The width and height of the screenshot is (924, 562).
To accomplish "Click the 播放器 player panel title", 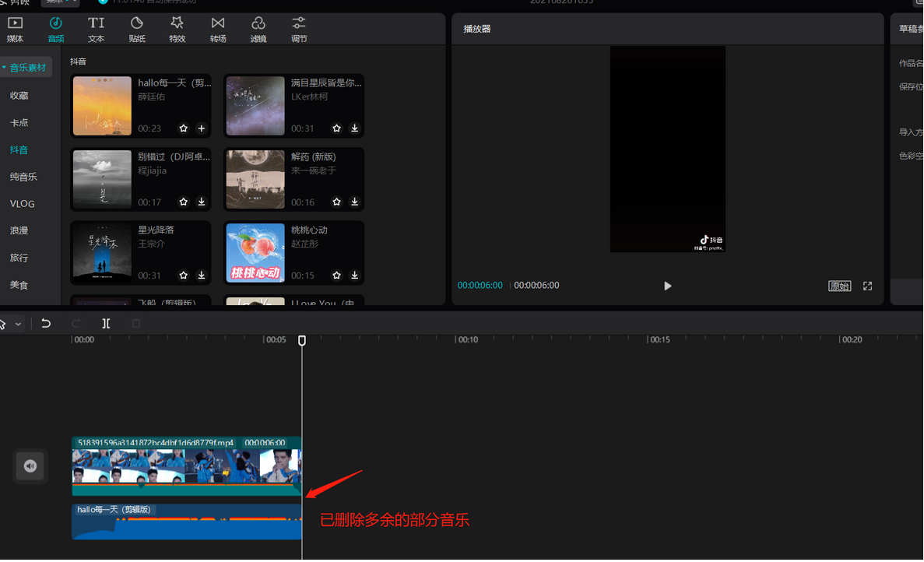I will 476,28.
